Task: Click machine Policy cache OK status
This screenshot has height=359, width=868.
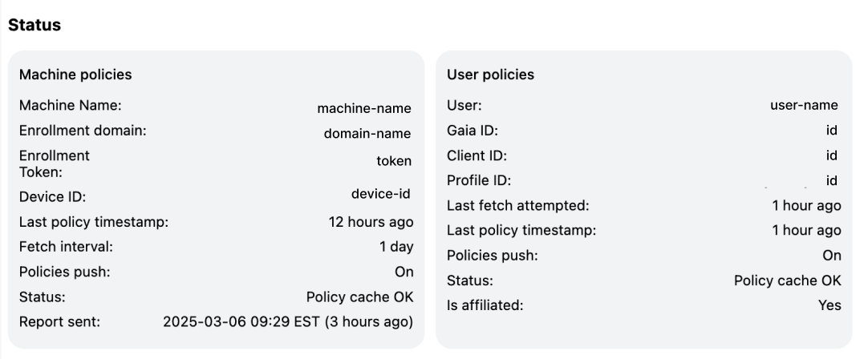Action: click(360, 296)
